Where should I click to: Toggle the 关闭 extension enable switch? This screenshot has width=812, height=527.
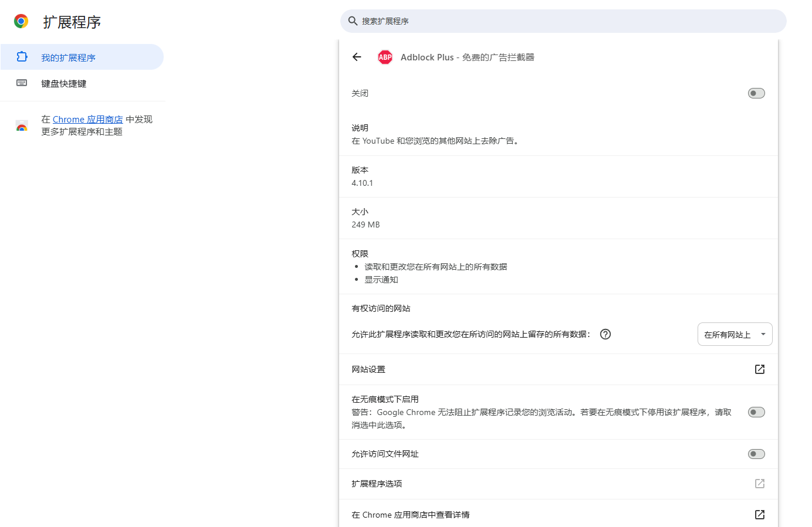coord(756,93)
